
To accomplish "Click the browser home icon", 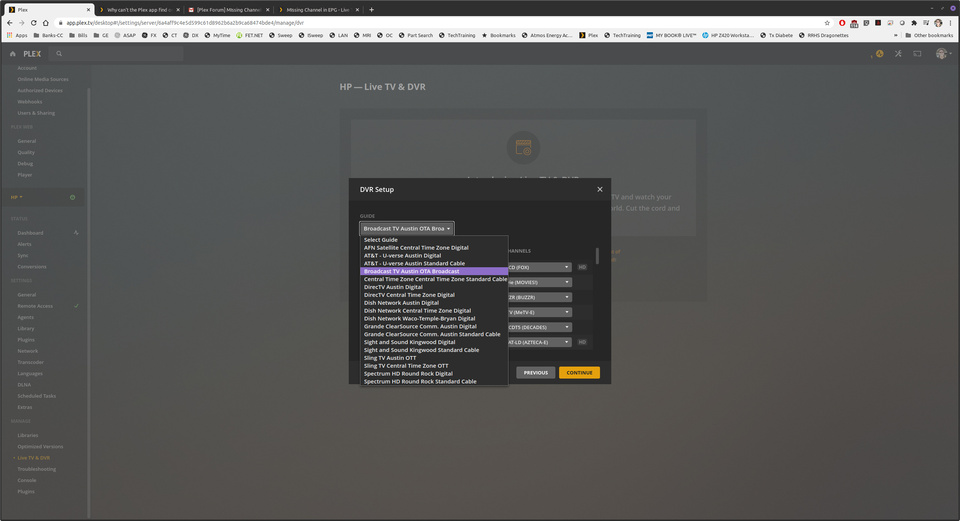I will coord(45,23).
